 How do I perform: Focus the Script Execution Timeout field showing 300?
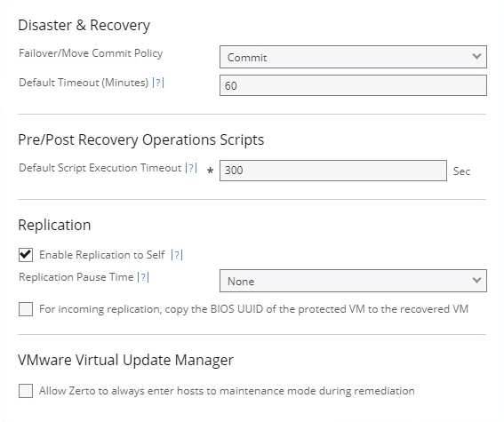[x=333, y=171]
